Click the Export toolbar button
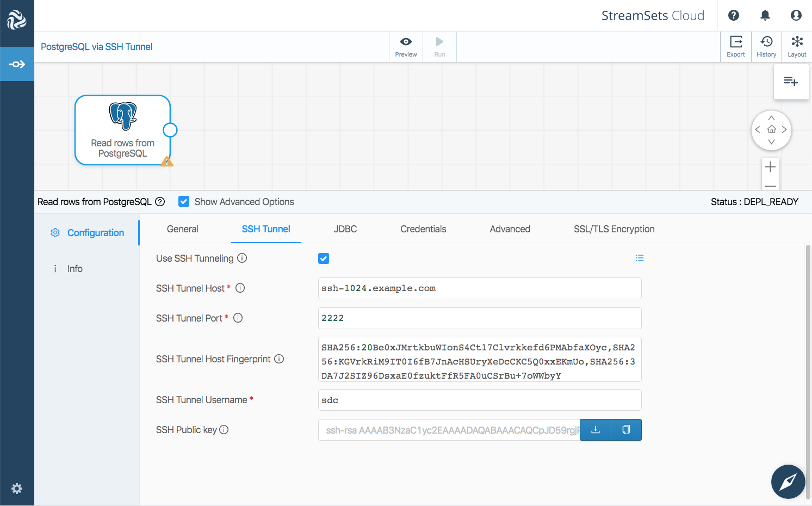 click(736, 47)
